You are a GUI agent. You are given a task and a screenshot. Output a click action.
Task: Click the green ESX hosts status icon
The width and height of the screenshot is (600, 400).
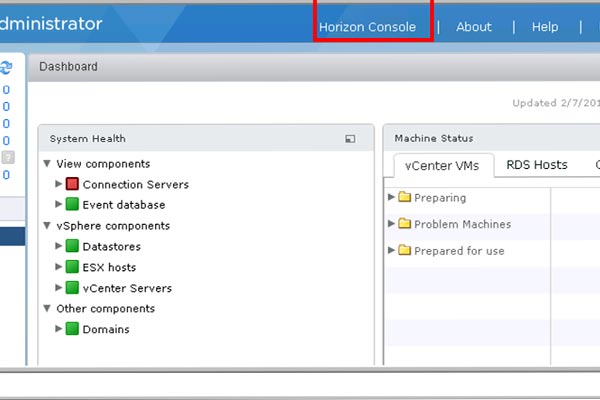point(72,266)
